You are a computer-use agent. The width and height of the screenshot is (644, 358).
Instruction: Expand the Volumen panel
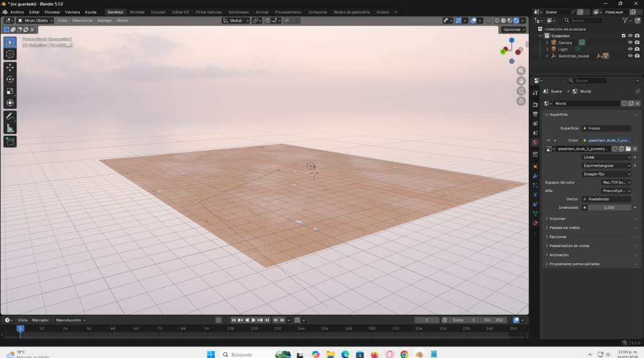pyautogui.click(x=591, y=219)
